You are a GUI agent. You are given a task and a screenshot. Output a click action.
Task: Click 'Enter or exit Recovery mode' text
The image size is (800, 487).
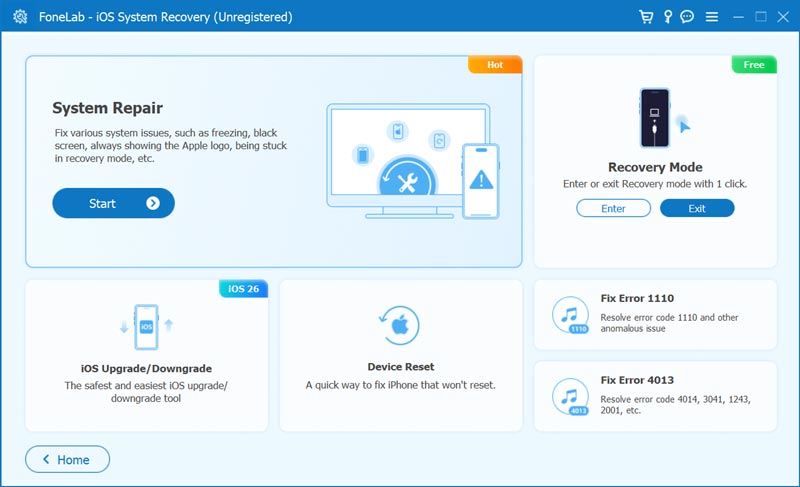click(x=655, y=184)
